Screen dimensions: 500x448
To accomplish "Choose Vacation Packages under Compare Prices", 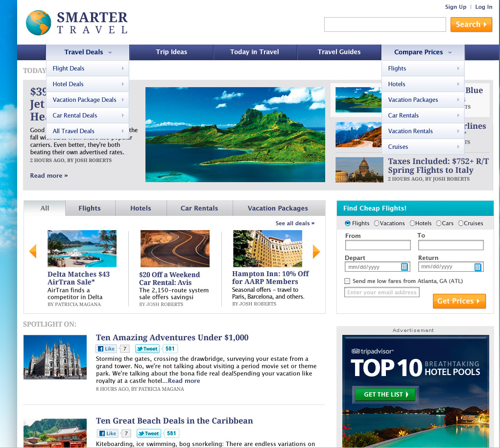I will pos(423,99).
